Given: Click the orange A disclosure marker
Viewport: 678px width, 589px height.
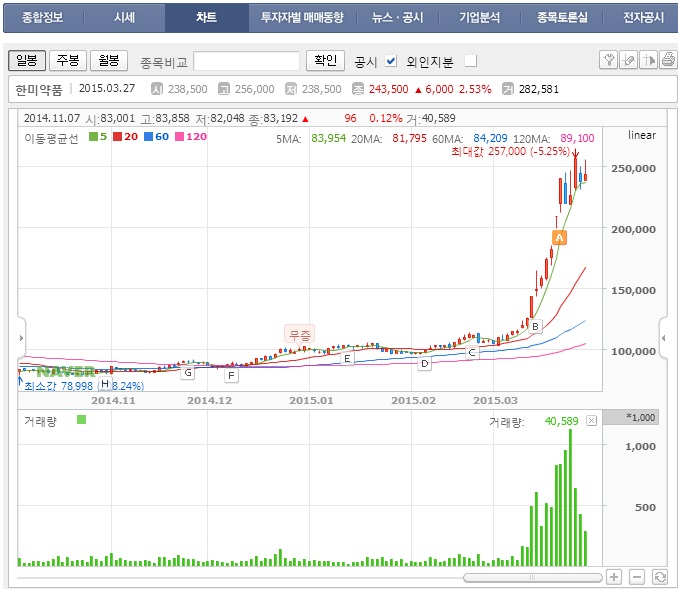Looking at the screenshot, I should point(560,237).
